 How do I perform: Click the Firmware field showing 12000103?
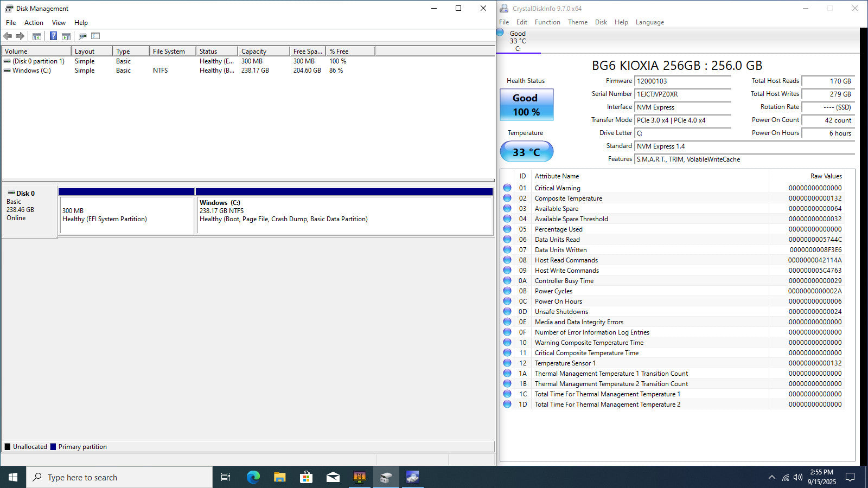pos(682,81)
